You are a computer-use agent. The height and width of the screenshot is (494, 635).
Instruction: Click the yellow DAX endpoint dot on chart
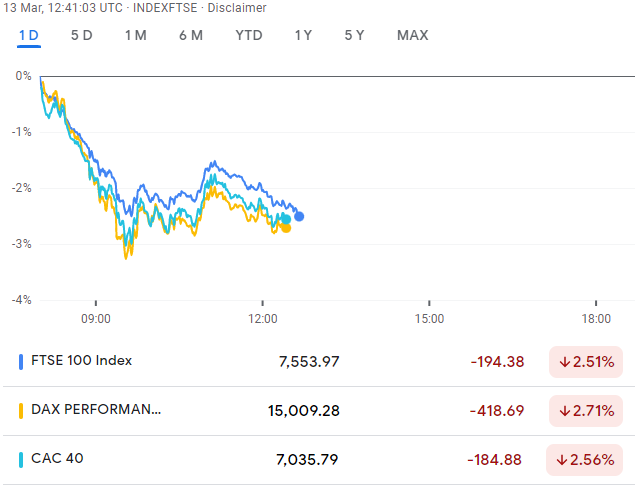pyautogui.click(x=286, y=228)
